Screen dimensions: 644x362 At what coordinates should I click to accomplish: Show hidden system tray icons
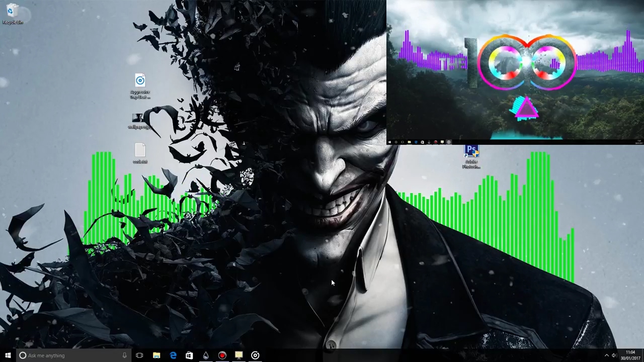pos(606,355)
